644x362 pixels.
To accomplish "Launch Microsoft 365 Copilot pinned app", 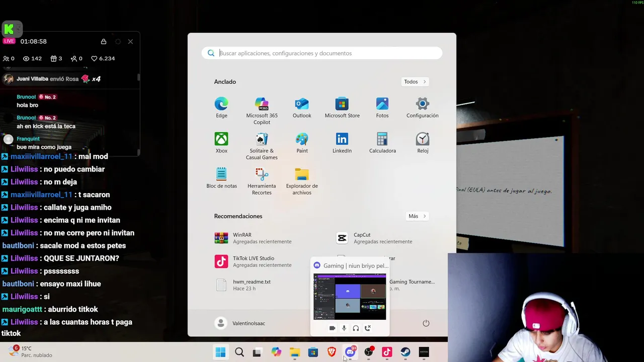I will pyautogui.click(x=262, y=111).
